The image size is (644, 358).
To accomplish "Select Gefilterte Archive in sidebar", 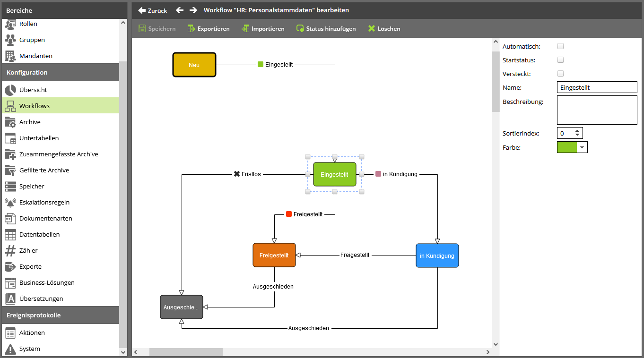I will [61, 170].
